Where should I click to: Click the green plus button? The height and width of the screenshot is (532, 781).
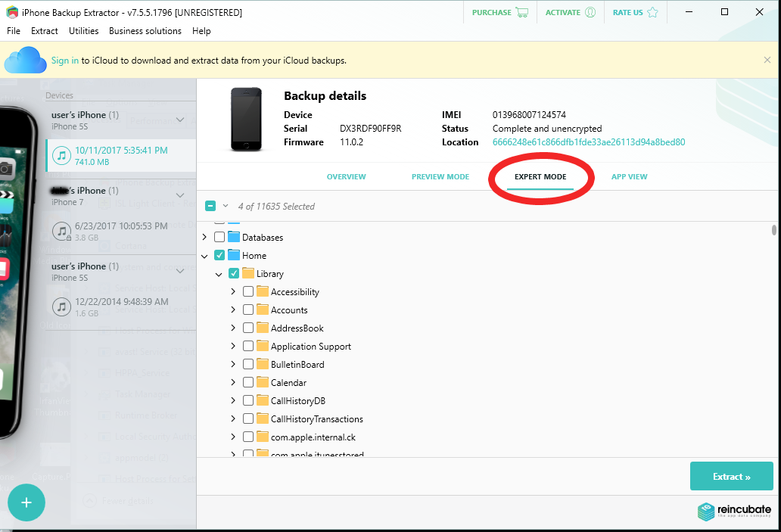click(26, 502)
